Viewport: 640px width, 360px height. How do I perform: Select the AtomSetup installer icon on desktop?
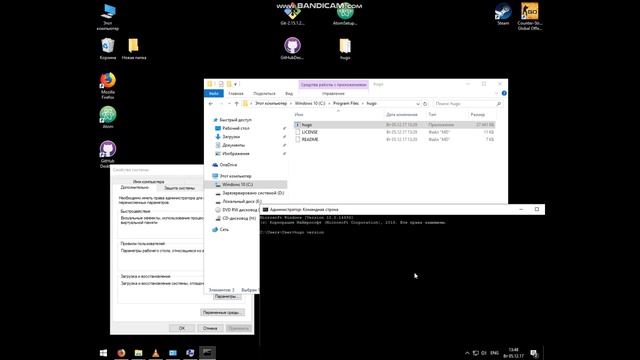tap(345, 15)
